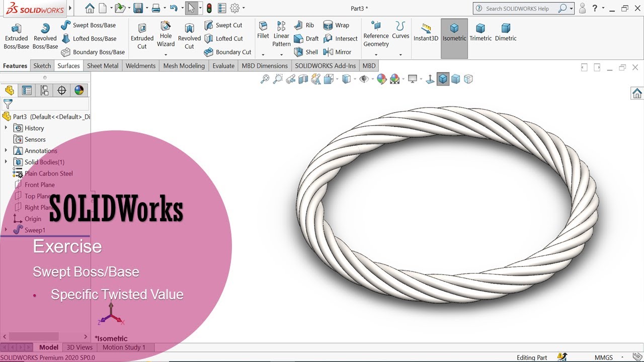Click the Zoom to Area icon

(x=278, y=79)
